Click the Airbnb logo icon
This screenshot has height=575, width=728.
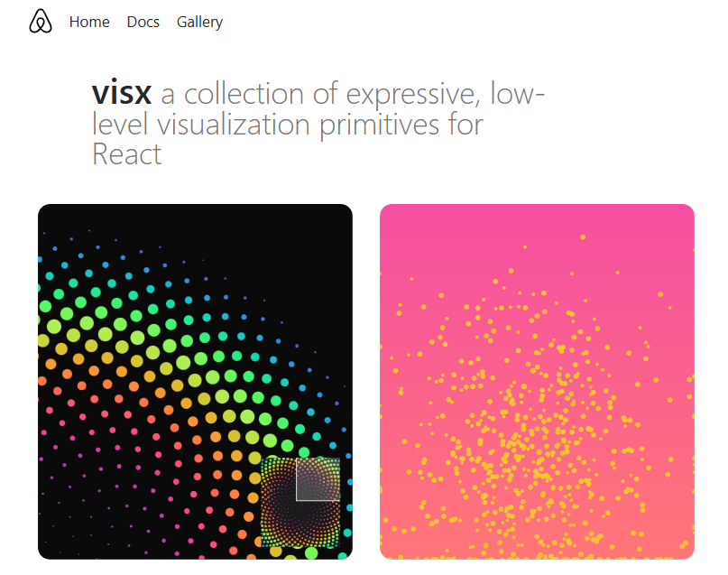41,22
